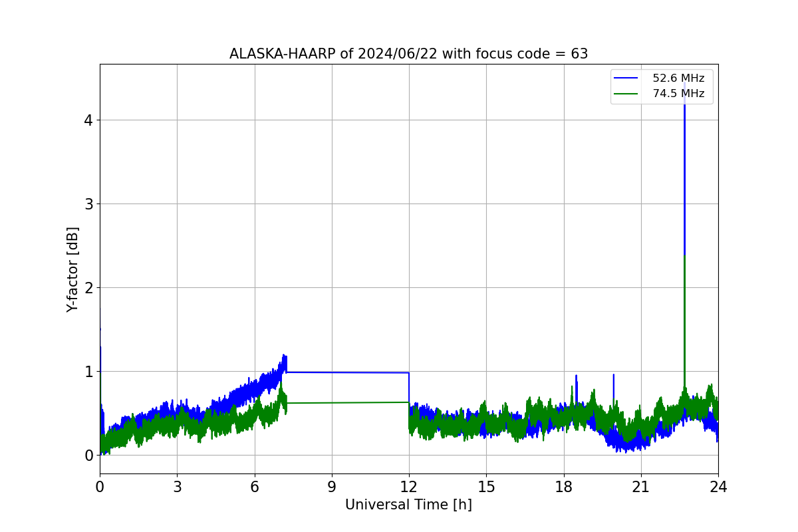This screenshot has height=532, width=798.
Task: Click the Universal Time [h] axis label
Action: [x=408, y=505]
